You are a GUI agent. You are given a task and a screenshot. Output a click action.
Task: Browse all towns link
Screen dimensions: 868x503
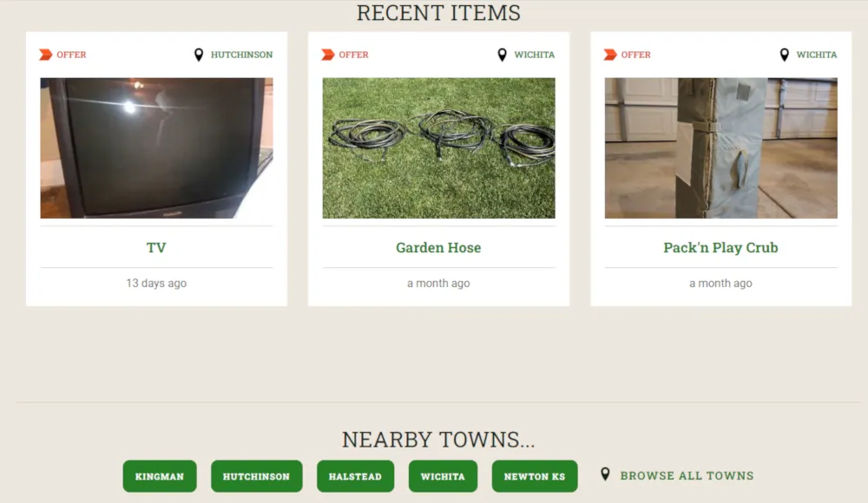687,476
